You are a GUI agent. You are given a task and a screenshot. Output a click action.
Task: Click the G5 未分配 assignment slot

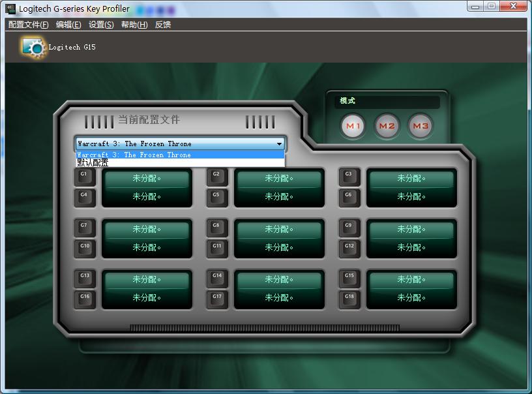coord(279,196)
